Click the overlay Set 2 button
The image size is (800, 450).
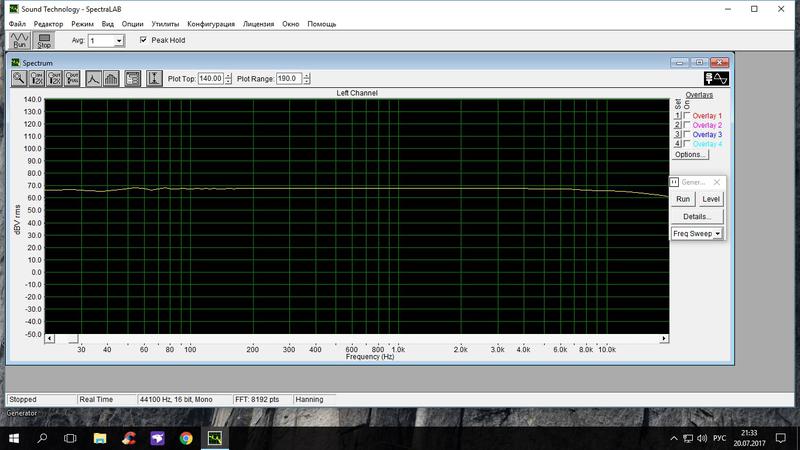(678, 125)
